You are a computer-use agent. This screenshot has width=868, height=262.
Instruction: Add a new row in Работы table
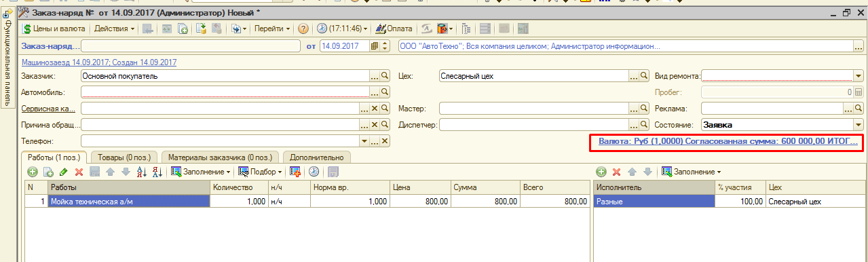click(x=32, y=172)
